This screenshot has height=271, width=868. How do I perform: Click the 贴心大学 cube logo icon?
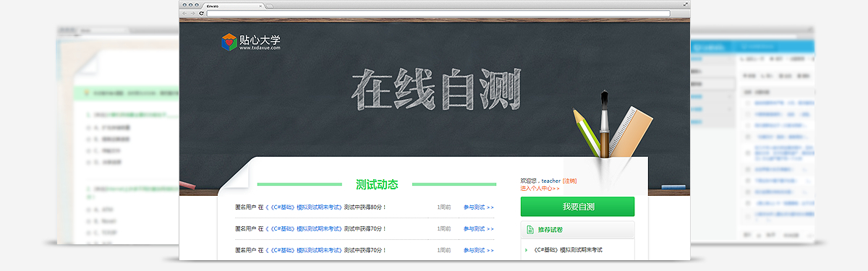click(x=229, y=42)
